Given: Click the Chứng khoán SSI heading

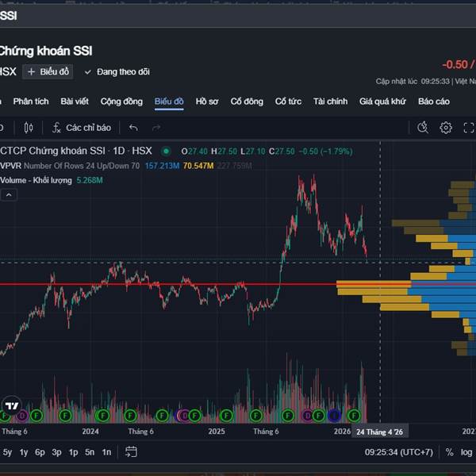Looking at the screenshot, I should point(45,51).
